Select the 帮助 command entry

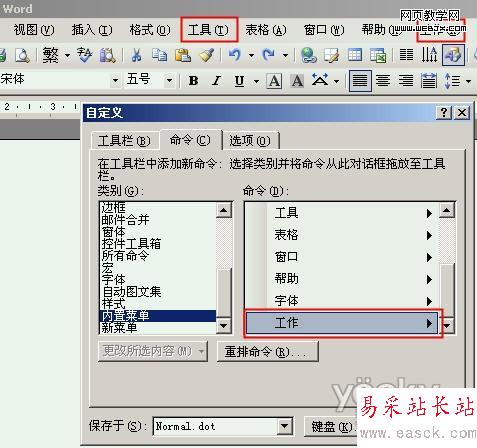(342, 279)
